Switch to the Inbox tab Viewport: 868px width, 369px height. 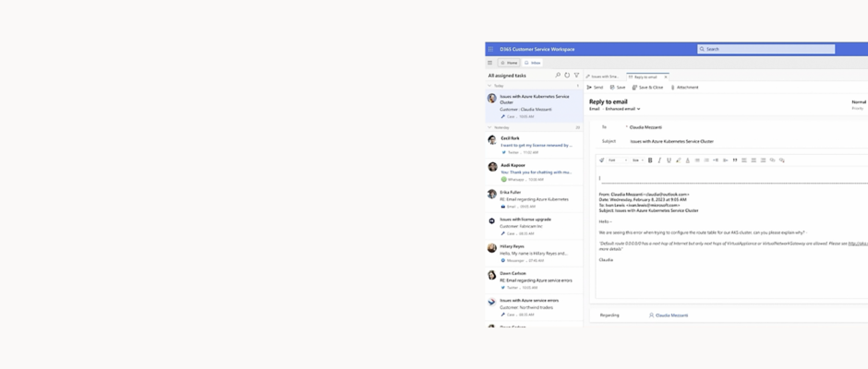[533, 63]
